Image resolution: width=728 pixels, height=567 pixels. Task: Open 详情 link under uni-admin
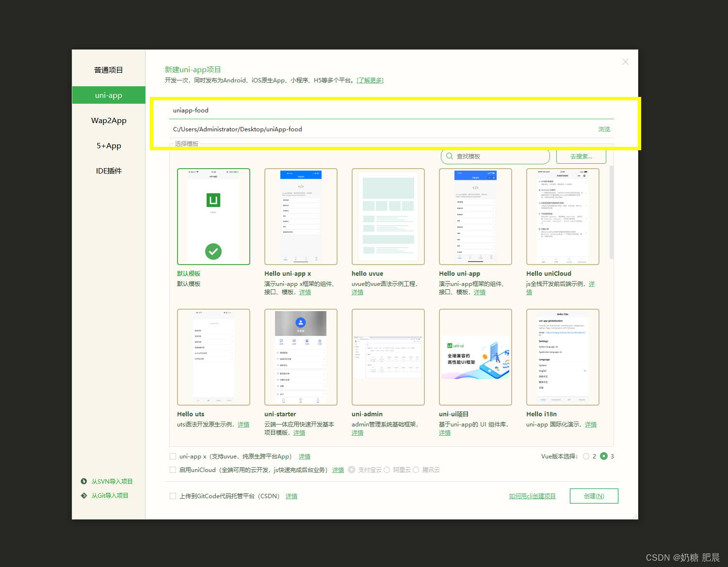(357, 433)
